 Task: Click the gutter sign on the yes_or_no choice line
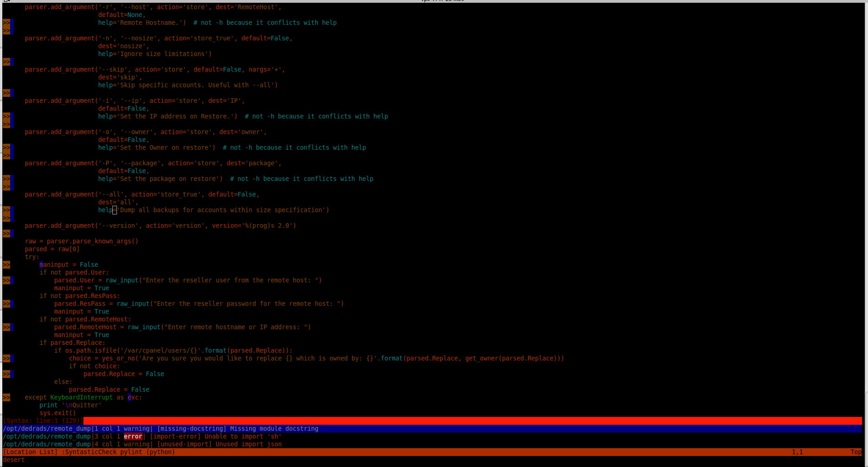click(6, 359)
